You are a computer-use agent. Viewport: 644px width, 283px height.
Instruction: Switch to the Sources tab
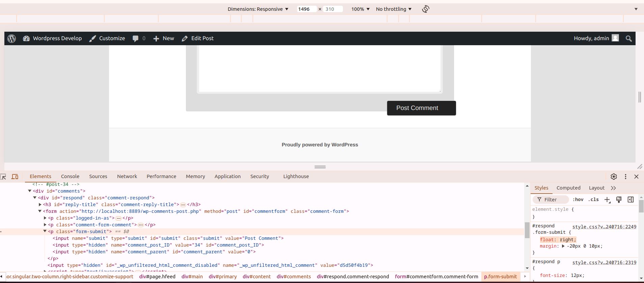[98, 176]
